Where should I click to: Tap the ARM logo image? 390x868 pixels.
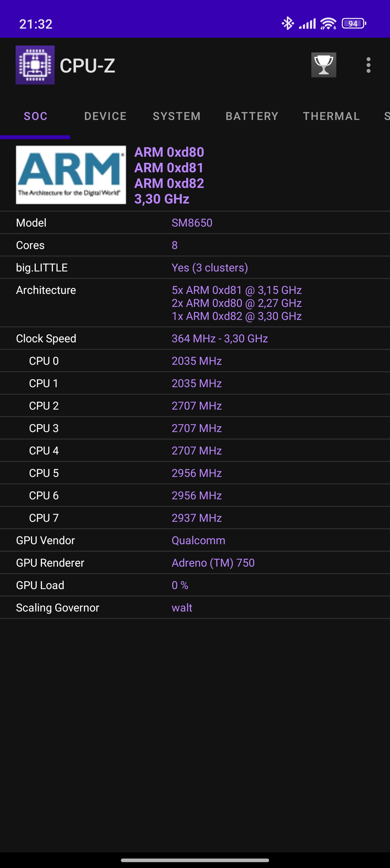click(71, 175)
